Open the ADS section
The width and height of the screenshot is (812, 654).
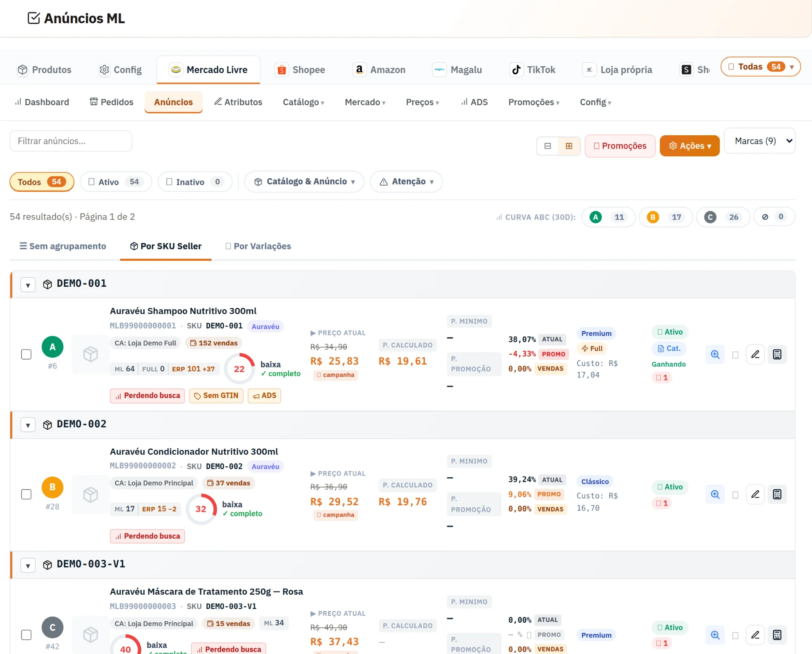click(474, 102)
